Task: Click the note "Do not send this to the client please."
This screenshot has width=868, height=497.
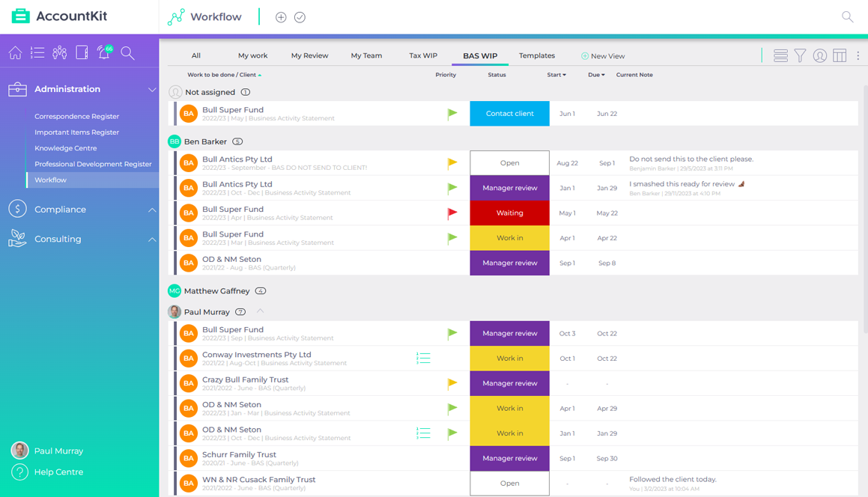Action: coord(691,159)
